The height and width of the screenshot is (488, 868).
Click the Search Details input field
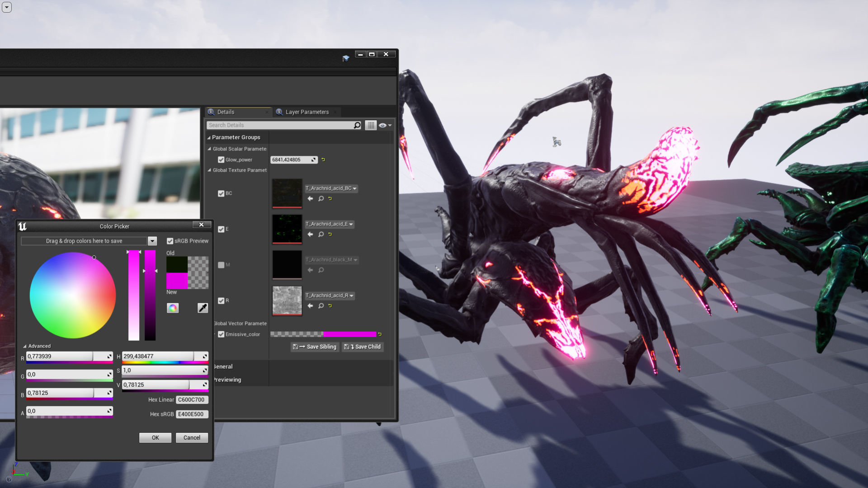click(x=280, y=125)
